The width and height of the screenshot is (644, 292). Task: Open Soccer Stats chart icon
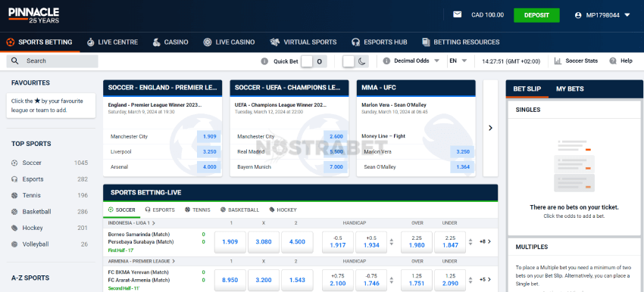pyautogui.click(x=558, y=61)
